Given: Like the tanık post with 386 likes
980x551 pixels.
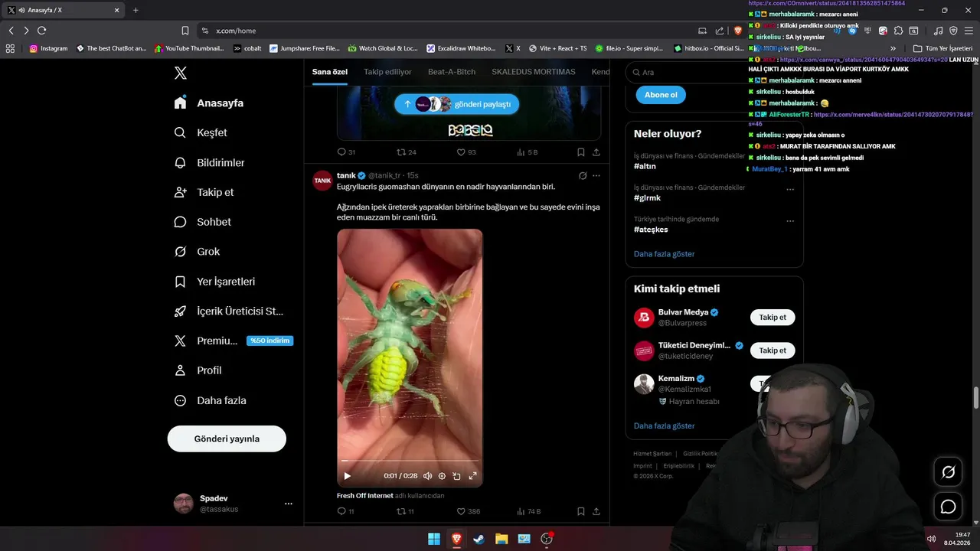Looking at the screenshot, I should (461, 511).
